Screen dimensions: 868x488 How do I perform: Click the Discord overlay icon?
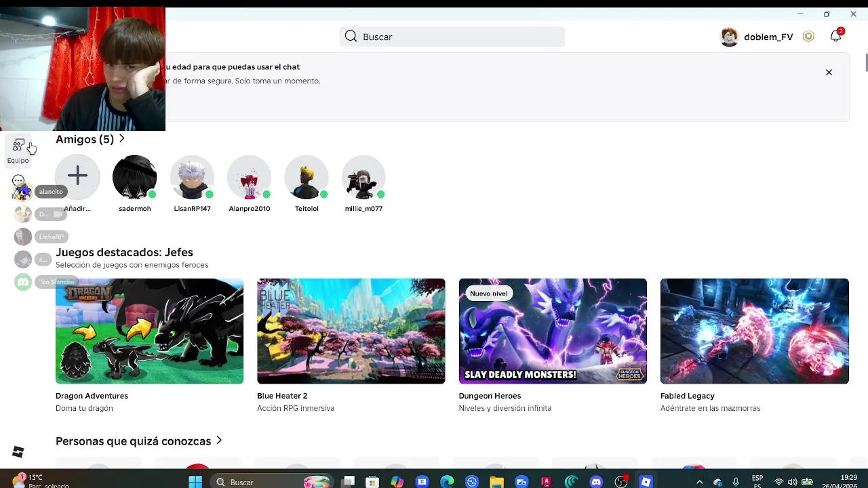pyautogui.click(x=23, y=282)
